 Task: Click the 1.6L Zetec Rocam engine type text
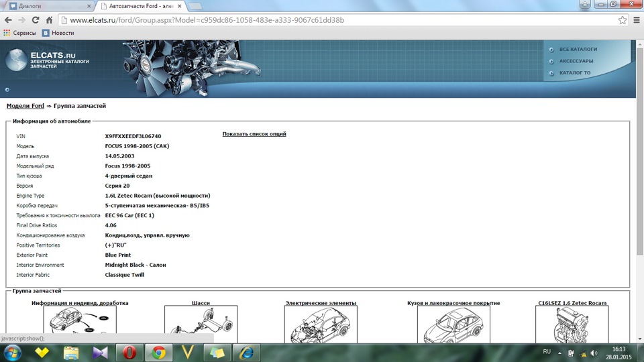pos(157,196)
